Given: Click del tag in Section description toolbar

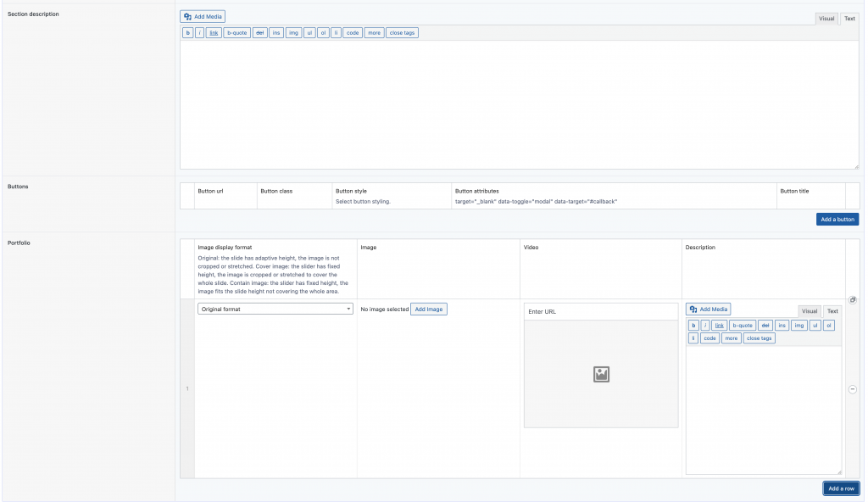Looking at the screenshot, I should (259, 33).
